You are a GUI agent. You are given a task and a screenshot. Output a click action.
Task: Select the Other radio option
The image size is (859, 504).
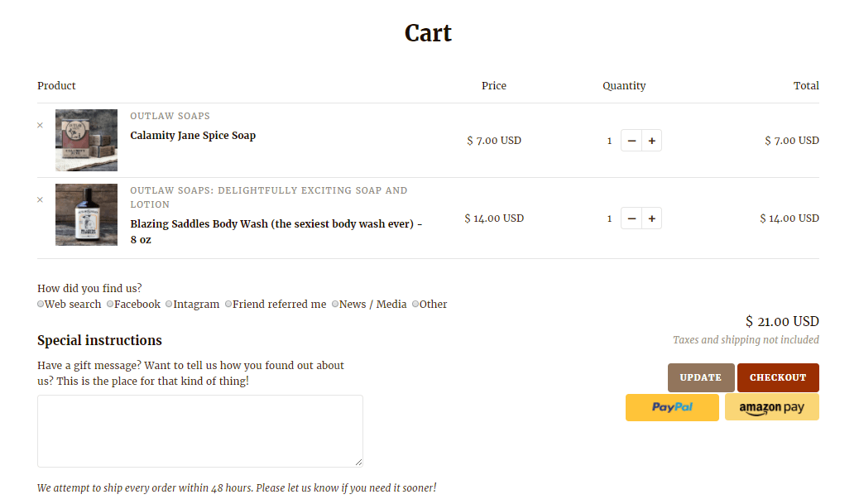(x=415, y=304)
